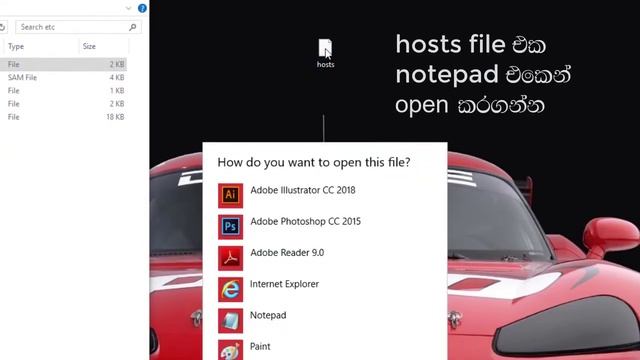Click the "4 KB" size cell
Screen dimensions: 640x360
pyautogui.click(x=117, y=78)
